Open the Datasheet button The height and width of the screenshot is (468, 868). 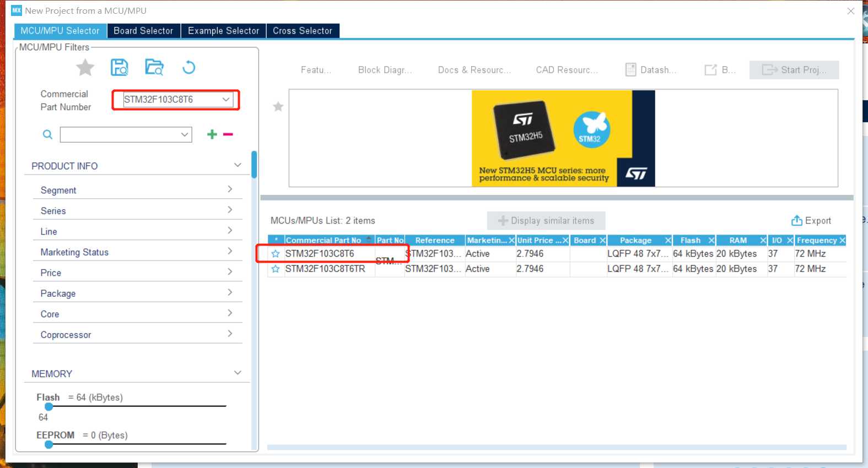point(651,70)
